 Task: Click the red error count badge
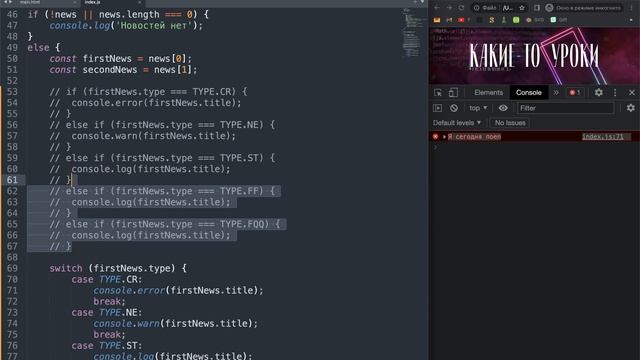(575, 93)
